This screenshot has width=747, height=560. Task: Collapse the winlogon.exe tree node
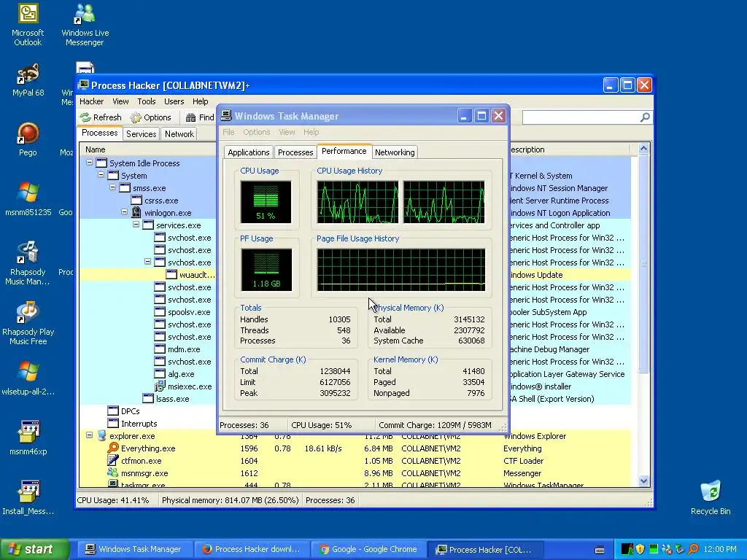[124, 212]
